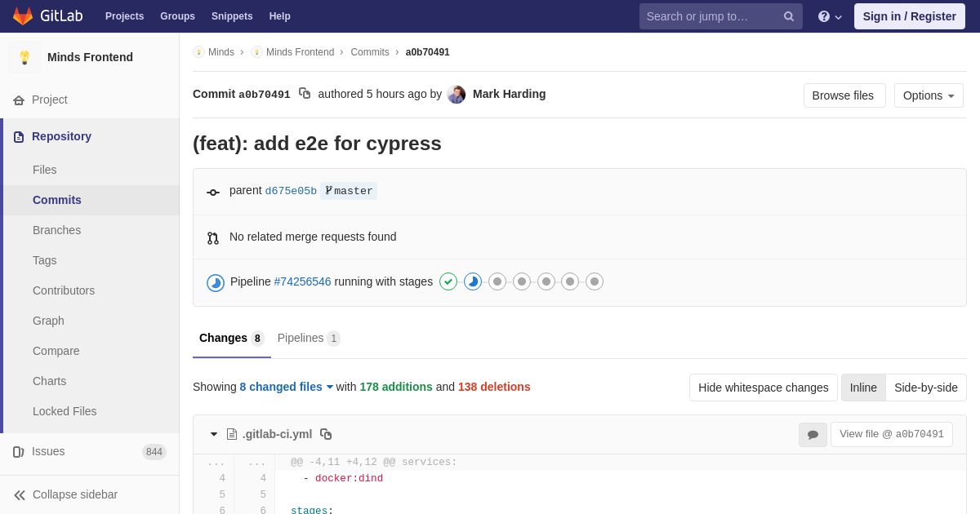Click Mark Harding author name

pyautogui.click(x=510, y=94)
